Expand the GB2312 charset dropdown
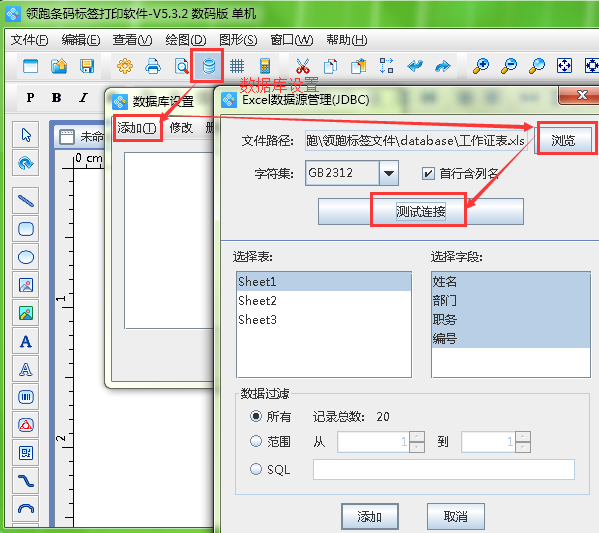The width and height of the screenshot is (599, 533). click(389, 173)
